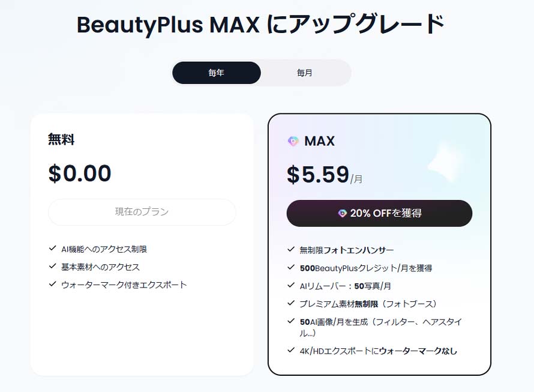Click the MAX plan diamond icon

[293, 142]
